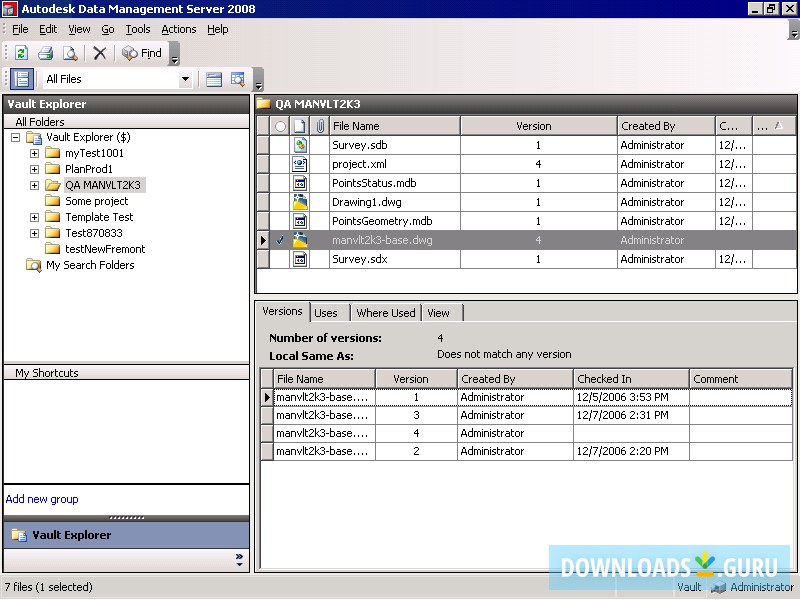Open the All Files filter dropdown

(185, 79)
